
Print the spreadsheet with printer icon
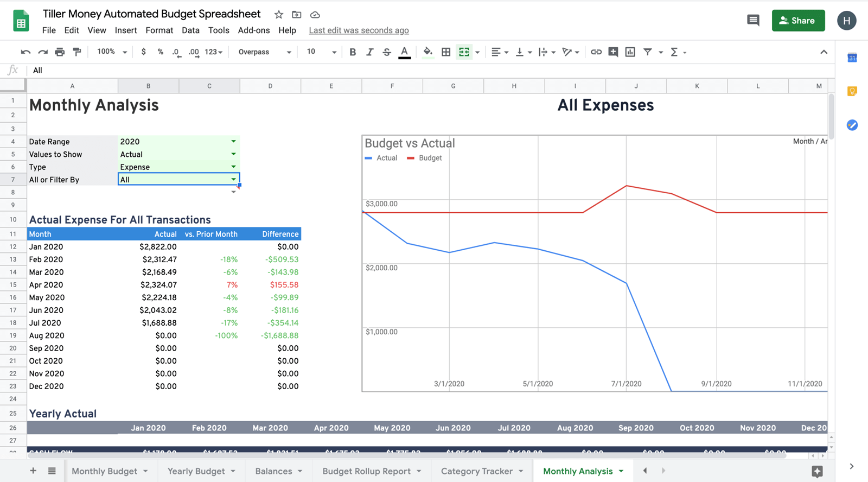(x=60, y=52)
